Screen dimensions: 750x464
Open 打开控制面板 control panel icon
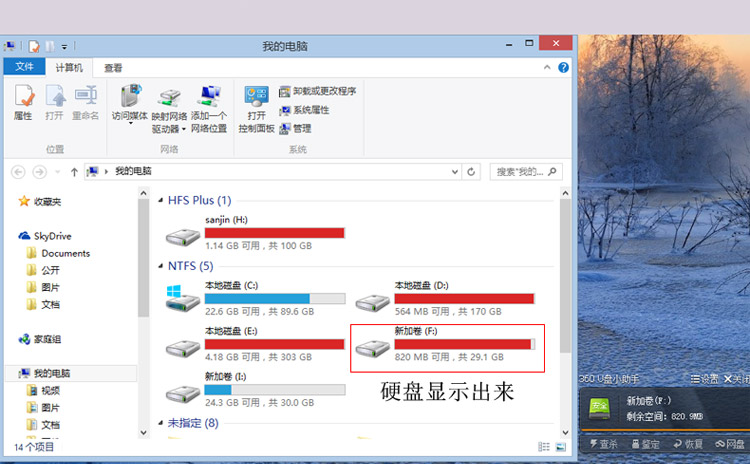(x=256, y=109)
